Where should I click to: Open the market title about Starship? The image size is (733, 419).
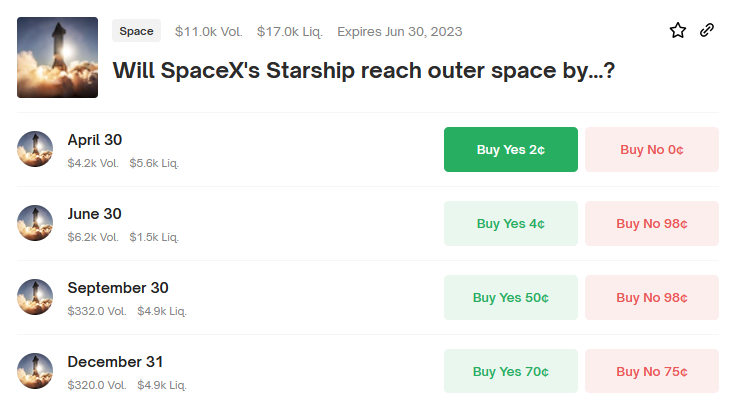[x=364, y=71]
